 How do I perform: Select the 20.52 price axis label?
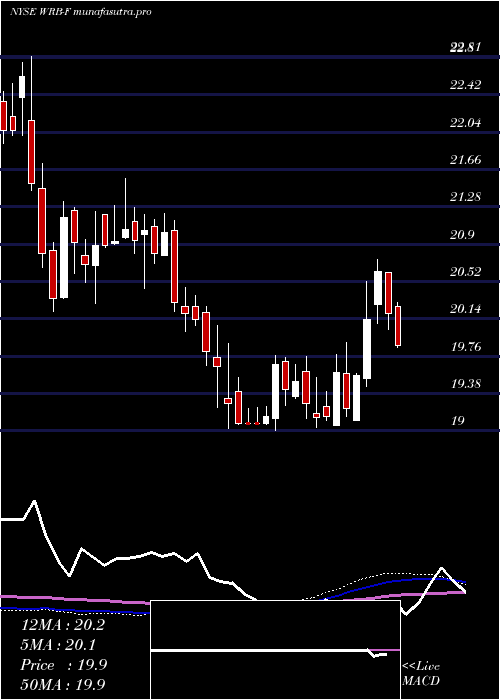[x=466, y=271]
